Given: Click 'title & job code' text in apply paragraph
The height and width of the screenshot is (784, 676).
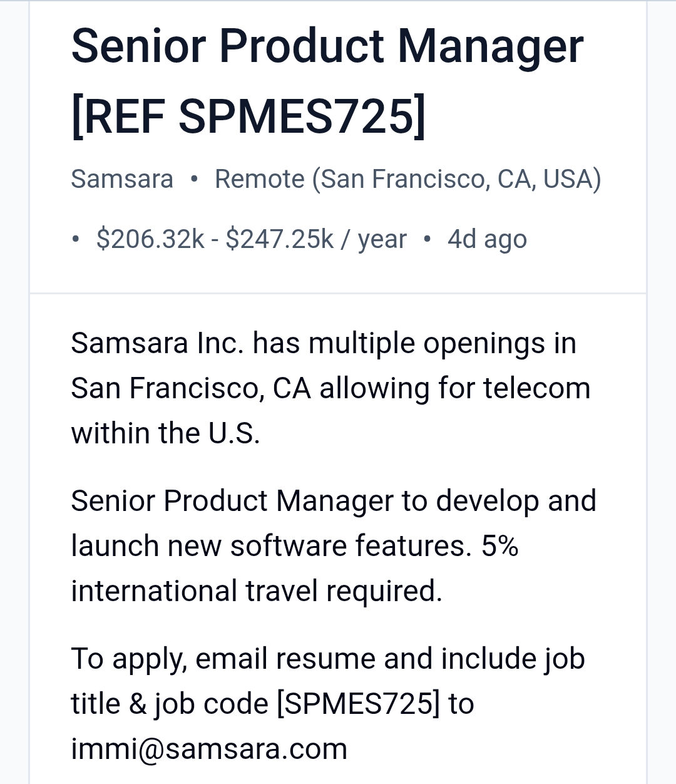Looking at the screenshot, I should 170,704.
